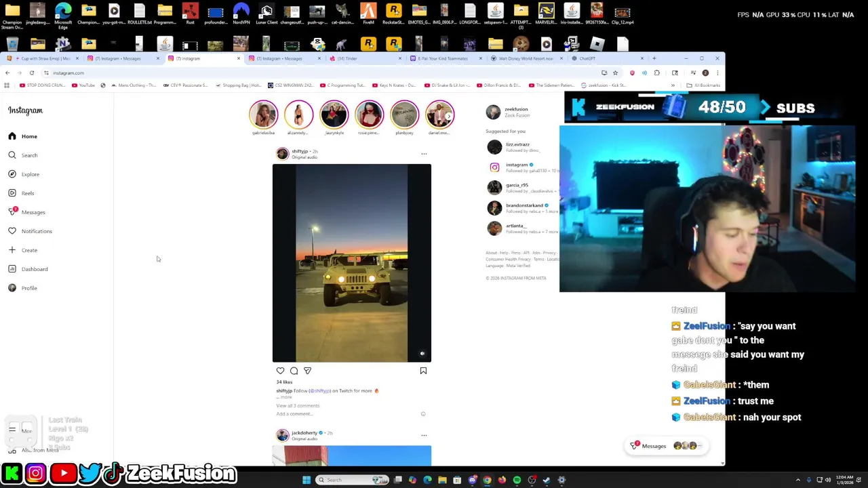Open the suggested account lizz.extrazz
Screen dimensions: 868x488
(x=517, y=144)
